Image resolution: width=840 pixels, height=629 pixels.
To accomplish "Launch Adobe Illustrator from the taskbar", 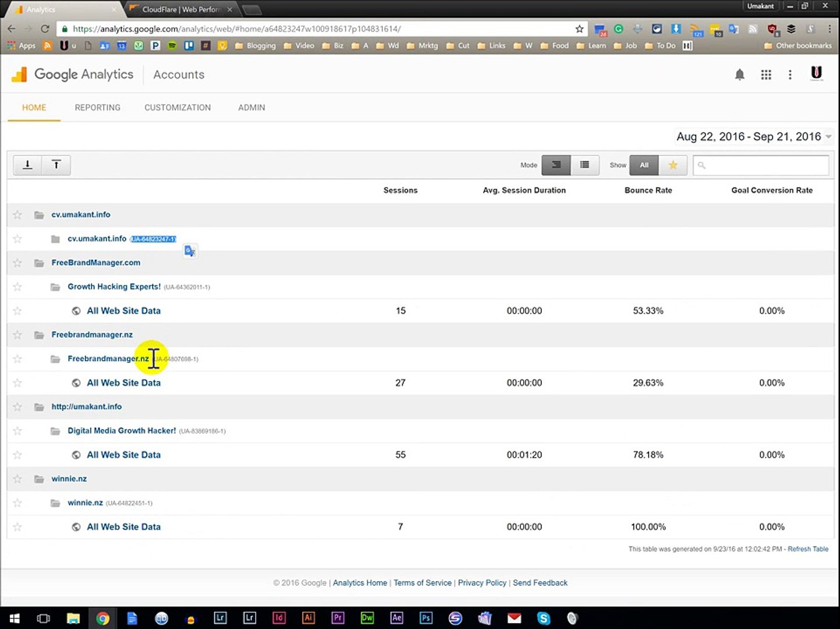I will (309, 618).
